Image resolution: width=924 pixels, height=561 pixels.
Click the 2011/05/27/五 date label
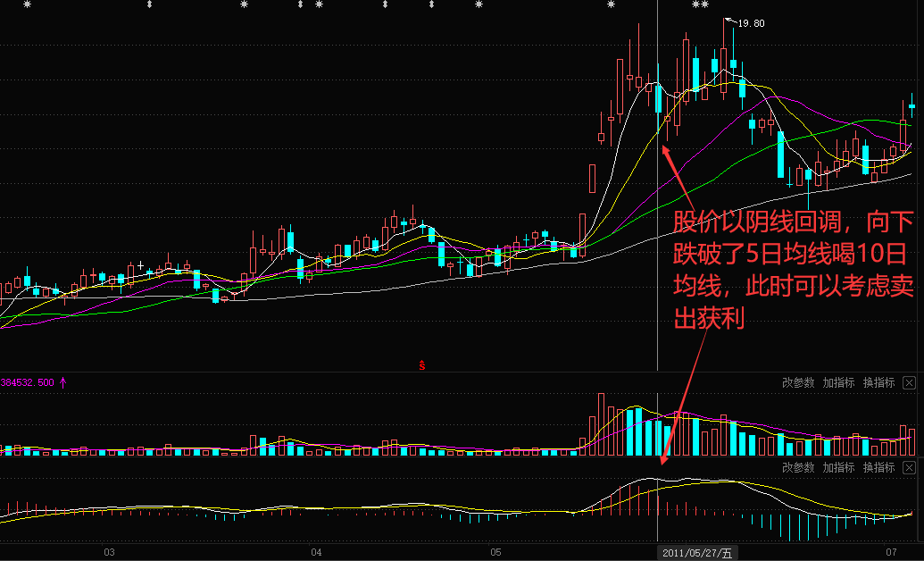[x=696, y=553]
